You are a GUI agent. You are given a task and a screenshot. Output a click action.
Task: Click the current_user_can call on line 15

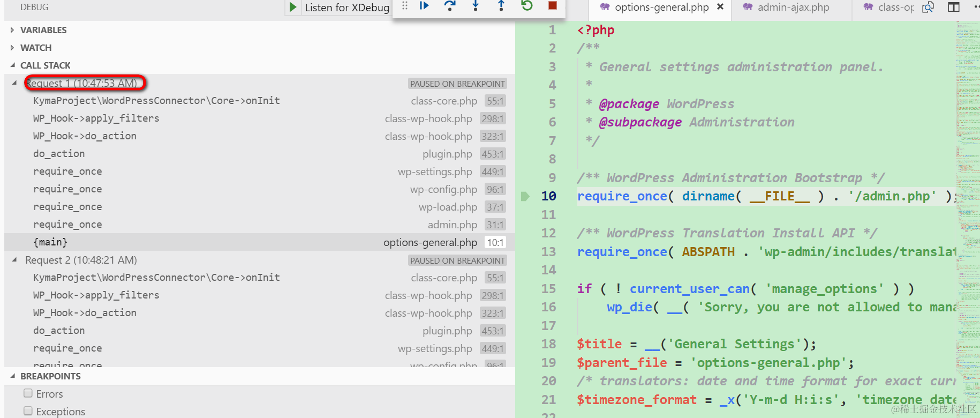[689, 289]
